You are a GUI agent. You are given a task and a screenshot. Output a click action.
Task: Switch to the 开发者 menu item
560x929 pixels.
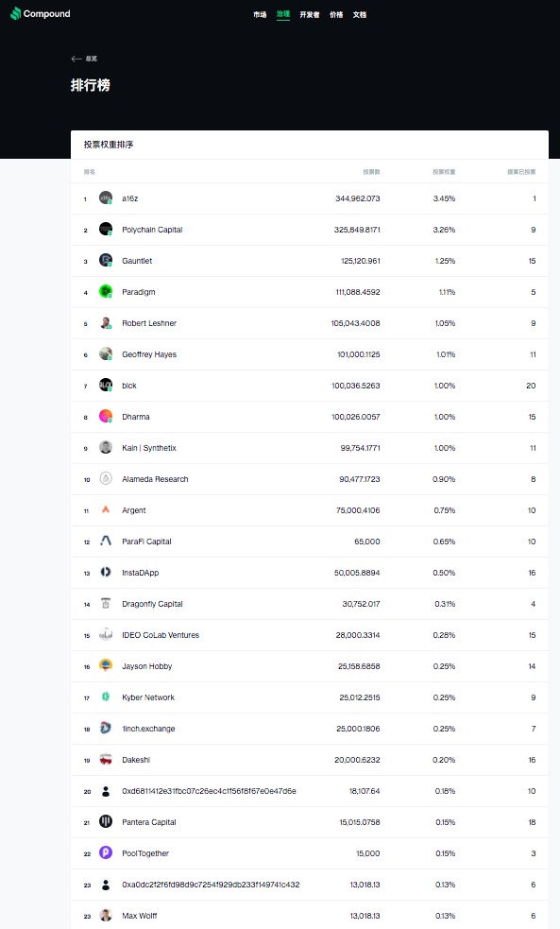point(310,15)
